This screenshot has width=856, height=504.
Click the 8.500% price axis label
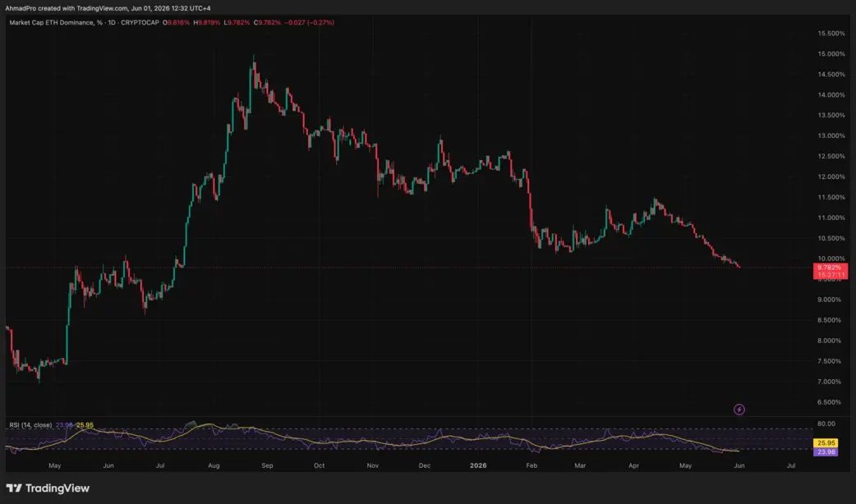pyautogui.click(x=831, y=320)
